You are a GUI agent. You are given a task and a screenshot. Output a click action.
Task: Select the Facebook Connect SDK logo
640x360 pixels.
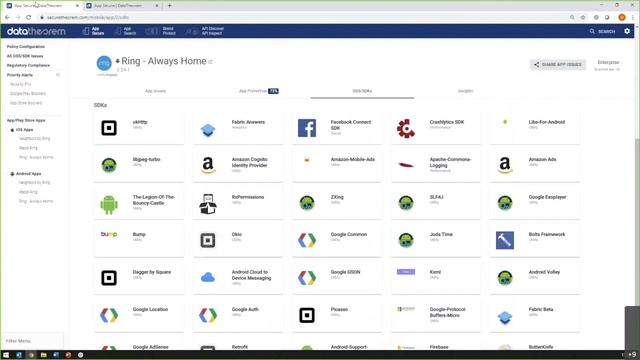coord(307,128)
